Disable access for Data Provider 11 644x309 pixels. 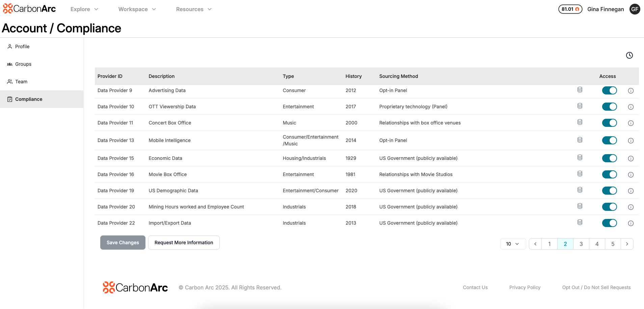[x=609, y=123]
